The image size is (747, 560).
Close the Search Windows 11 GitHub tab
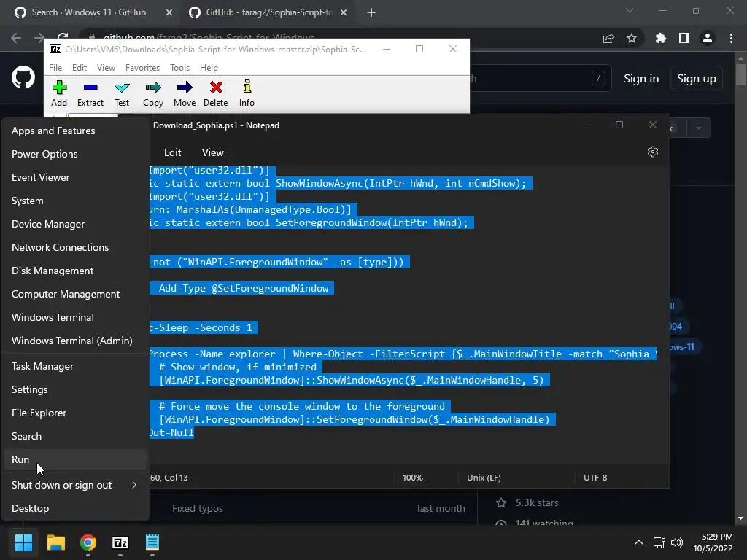click(x=169, y=12)
